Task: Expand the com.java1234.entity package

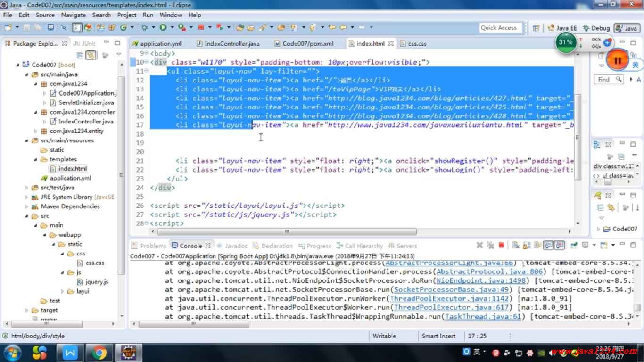Action: (36, 131)
